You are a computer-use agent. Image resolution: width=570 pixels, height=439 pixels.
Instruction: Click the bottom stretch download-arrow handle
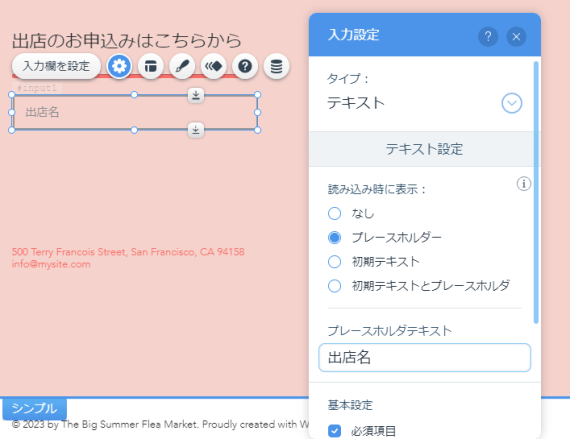(196, 130)
